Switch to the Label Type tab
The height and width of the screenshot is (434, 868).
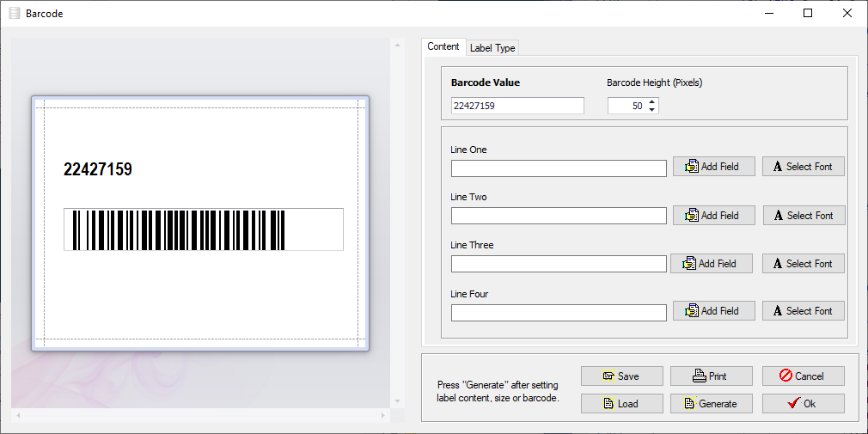[x=492, y=48]
